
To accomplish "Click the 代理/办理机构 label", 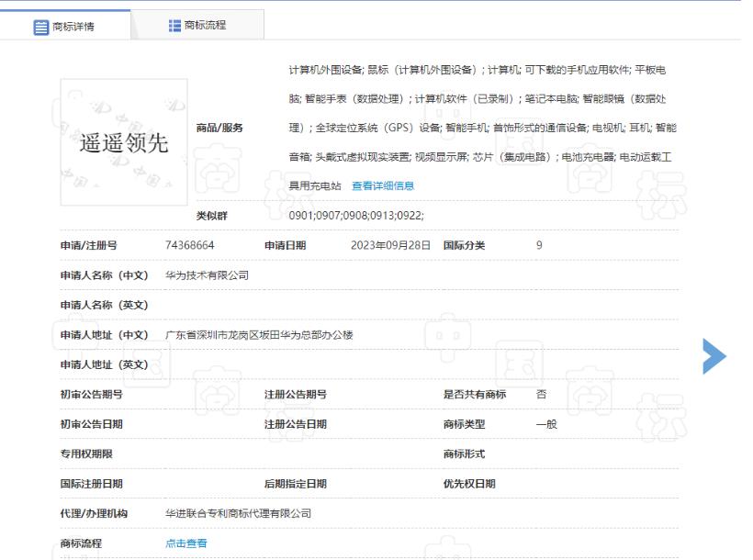I will tap(94, 513).
